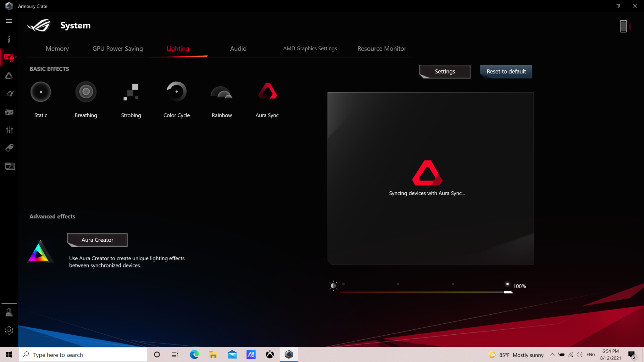Open the Wi-Fi network tray icon
The image size is (644, 362).
571,354
